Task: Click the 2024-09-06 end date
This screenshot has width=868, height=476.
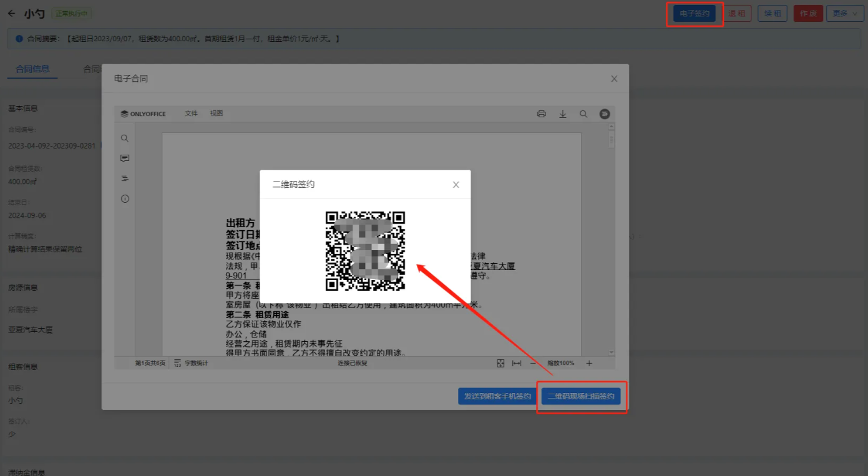Action: coord(27,216)
